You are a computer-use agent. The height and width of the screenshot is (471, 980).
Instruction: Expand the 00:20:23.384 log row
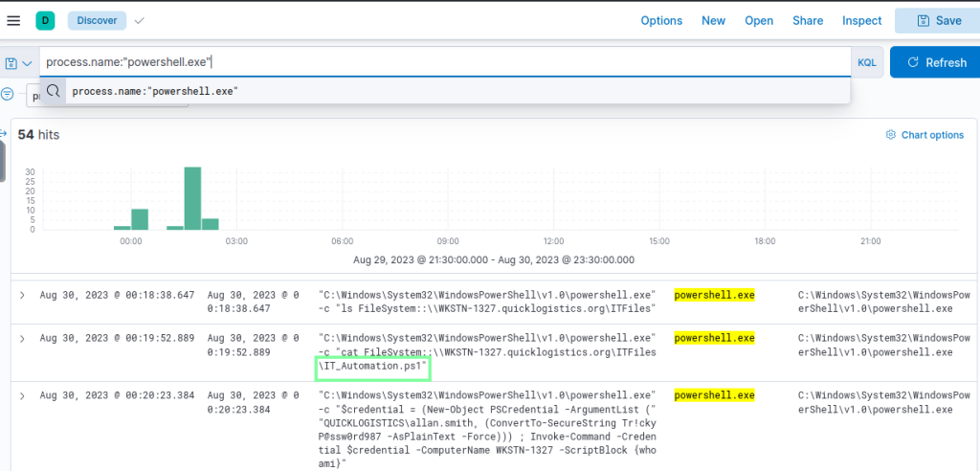pos(22,395)
